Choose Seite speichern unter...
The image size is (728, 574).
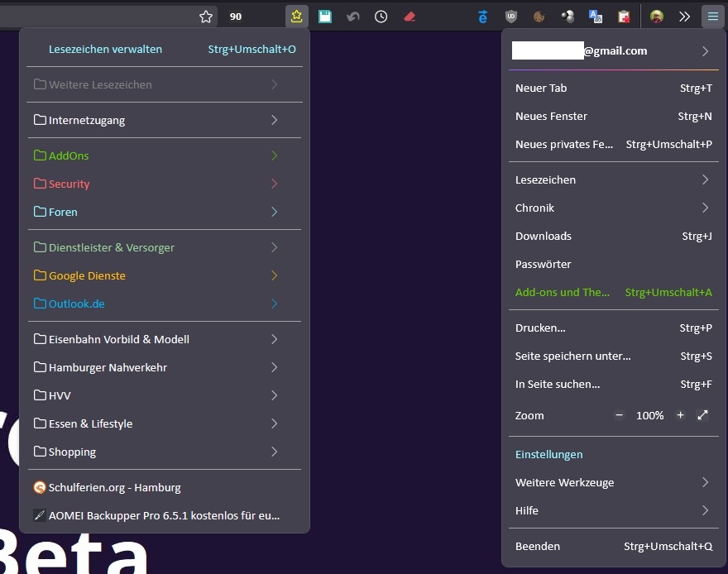pos(613,356)
